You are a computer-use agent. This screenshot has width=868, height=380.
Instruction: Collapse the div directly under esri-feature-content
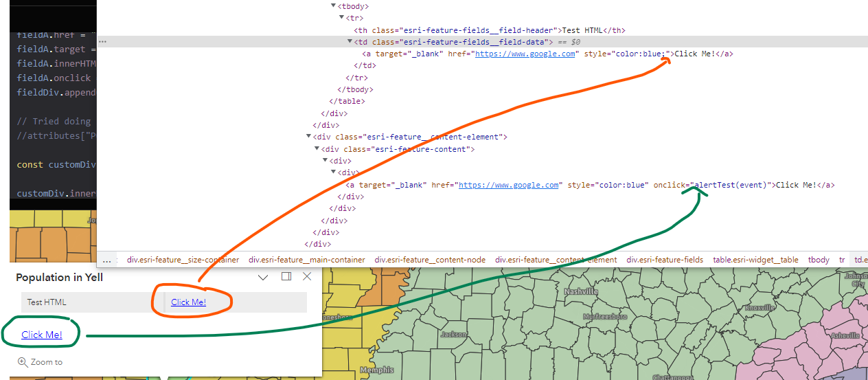coord(325,161)
